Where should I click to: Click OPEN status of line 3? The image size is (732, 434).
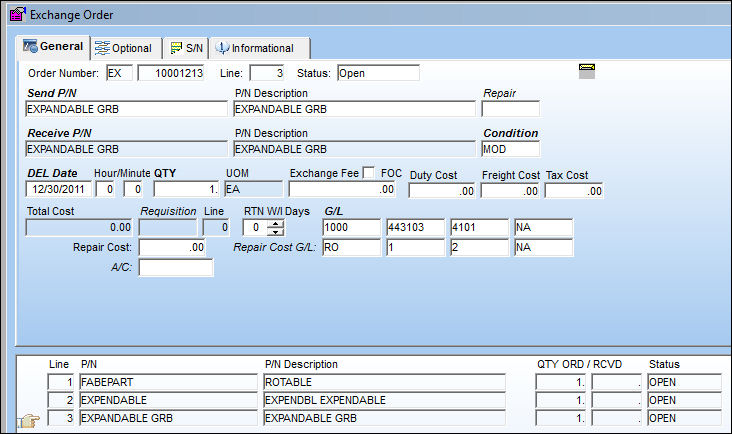(684, 418)
